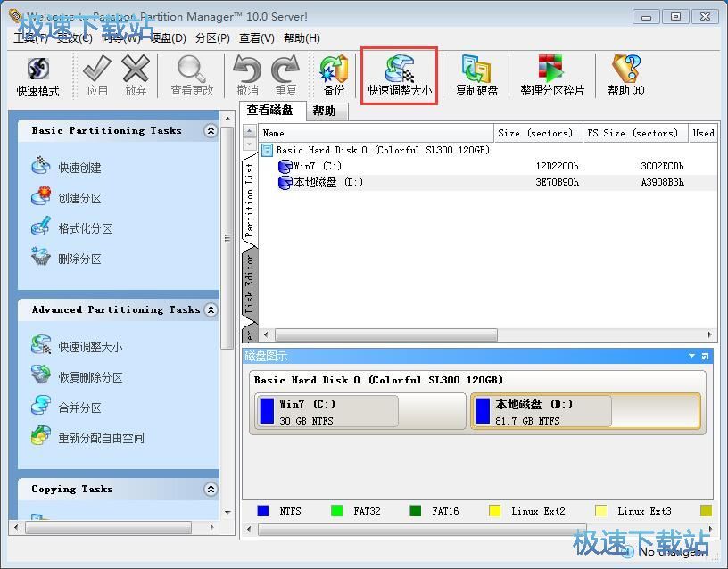Click the left sidebar horizontal scrollbar
This screenshot has height=569, width=728.
pos(109,527)
